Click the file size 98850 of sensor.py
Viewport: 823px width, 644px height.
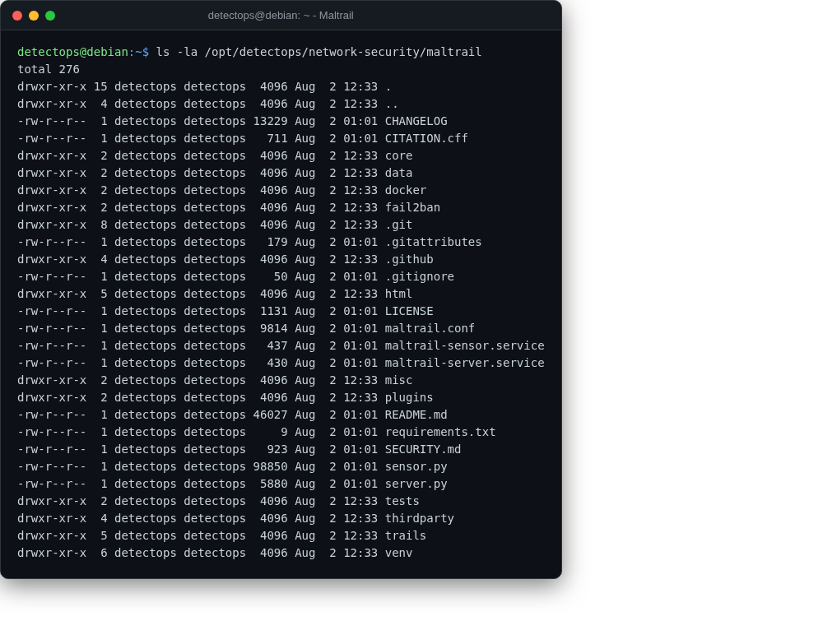tap(270, 467)
